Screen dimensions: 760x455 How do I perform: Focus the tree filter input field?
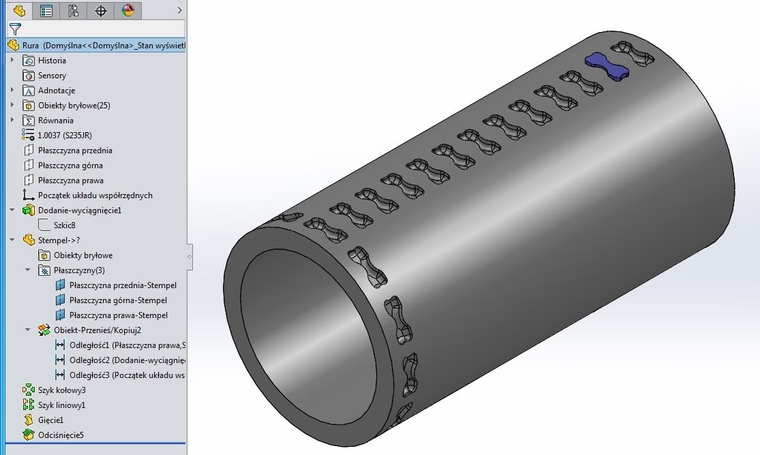click(x=103, y=29)
